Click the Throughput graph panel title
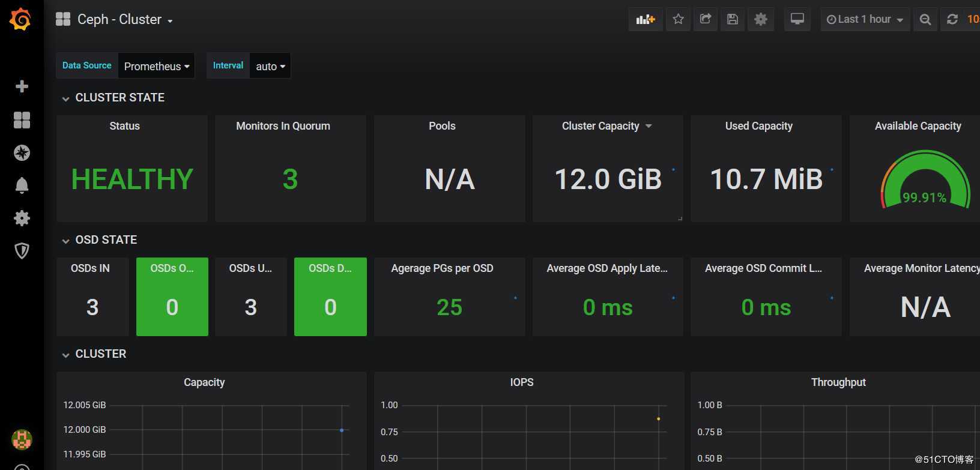The width and height of the screenshot is (980, 470). pyautogui.click(x=838, y=382)
